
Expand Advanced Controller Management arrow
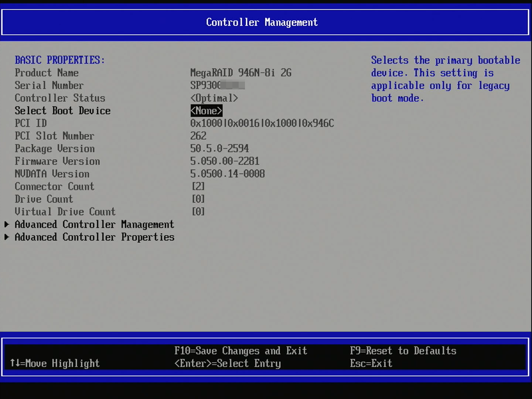(x=7, y=224)
